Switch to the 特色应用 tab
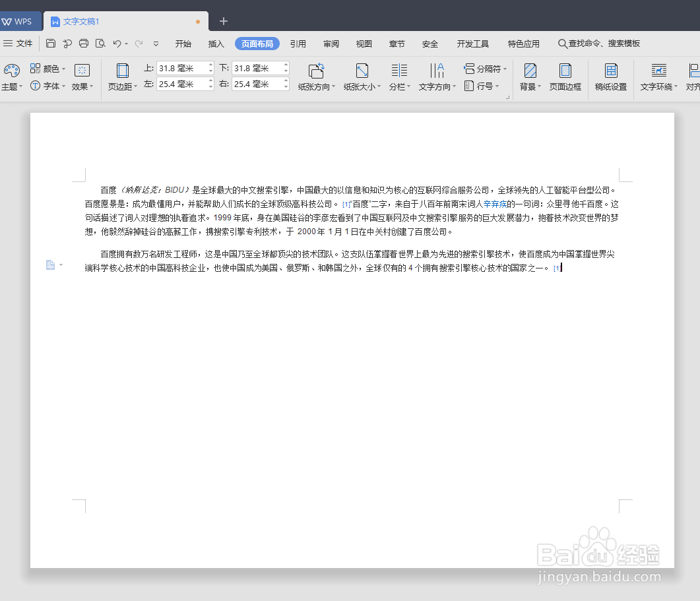Image resolution: width=700 pixels, height=601 pixels. click(524, 44)
